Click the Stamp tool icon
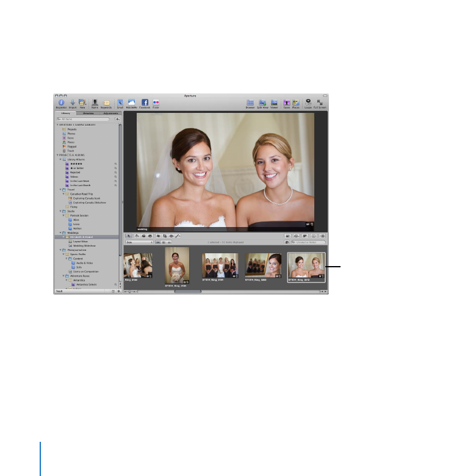The height and width of the screenshot is (476, 476). 150,236
